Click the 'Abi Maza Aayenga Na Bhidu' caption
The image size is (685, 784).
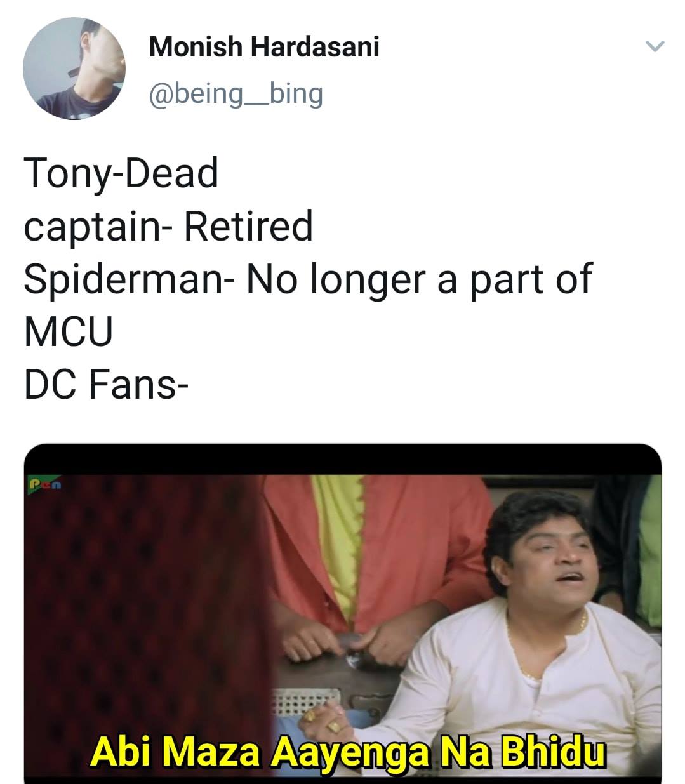click(x=347, y=754)
